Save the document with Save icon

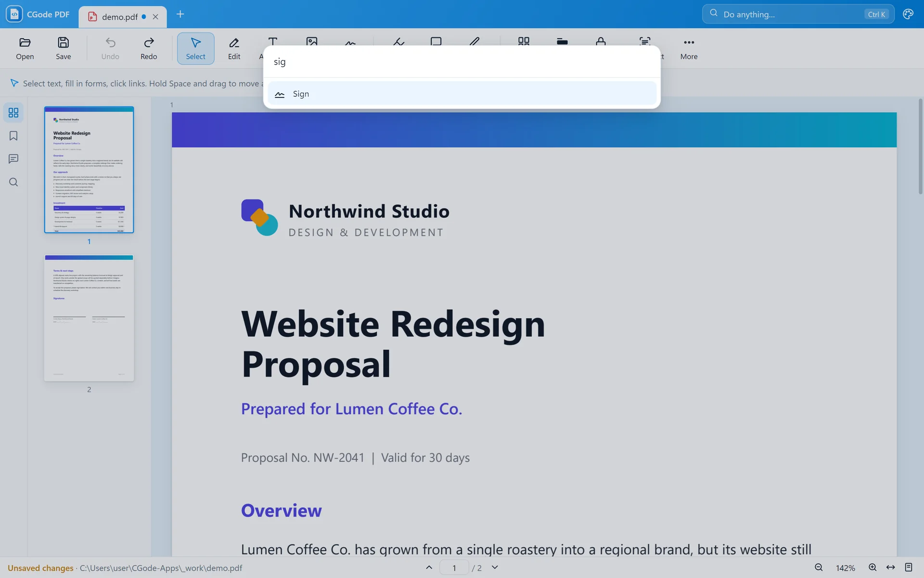[63, 48]
